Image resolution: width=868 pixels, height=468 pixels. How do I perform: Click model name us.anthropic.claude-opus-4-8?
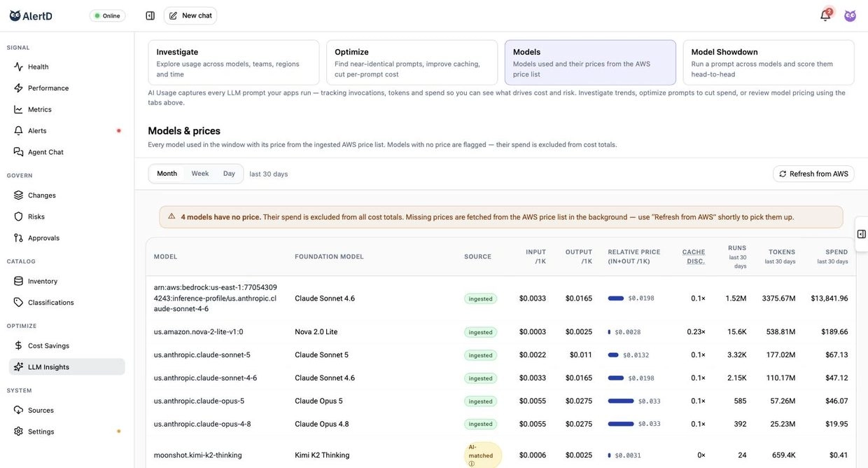point(202,424)
